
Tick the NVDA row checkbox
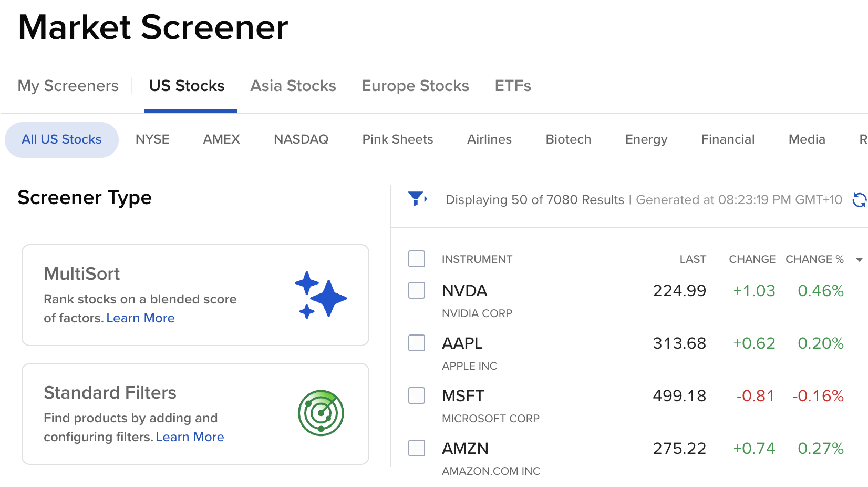pos(417,290)
